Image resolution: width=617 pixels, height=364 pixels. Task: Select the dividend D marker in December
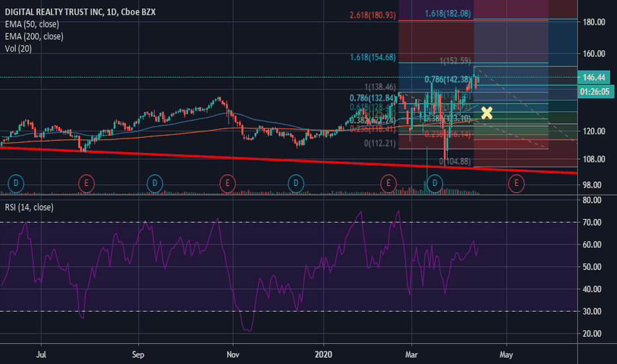tap(295, 183)
